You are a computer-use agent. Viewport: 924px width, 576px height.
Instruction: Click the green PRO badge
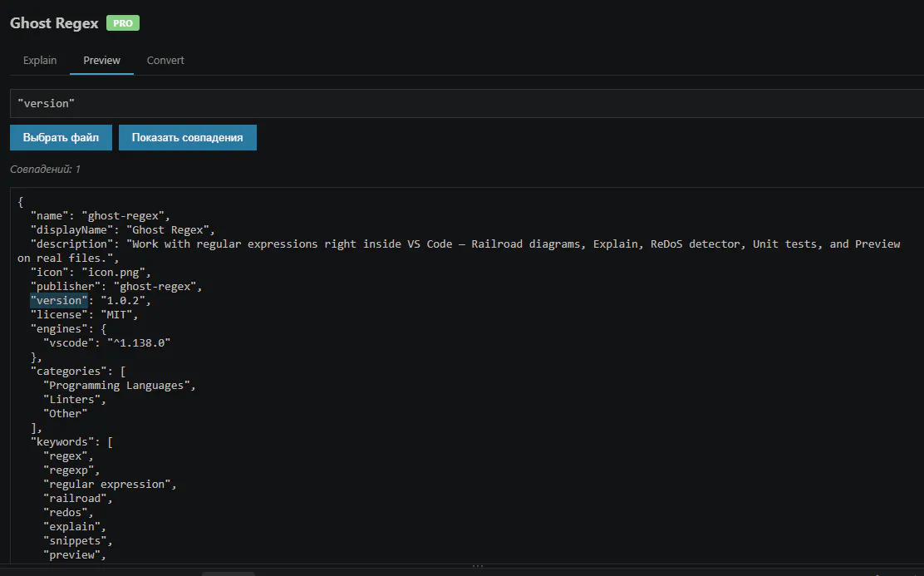123,23
